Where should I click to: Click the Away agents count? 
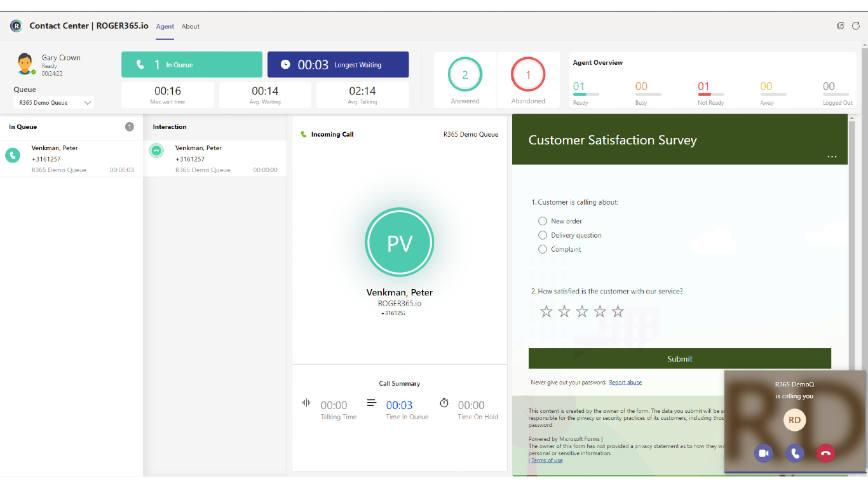point(766,86)
